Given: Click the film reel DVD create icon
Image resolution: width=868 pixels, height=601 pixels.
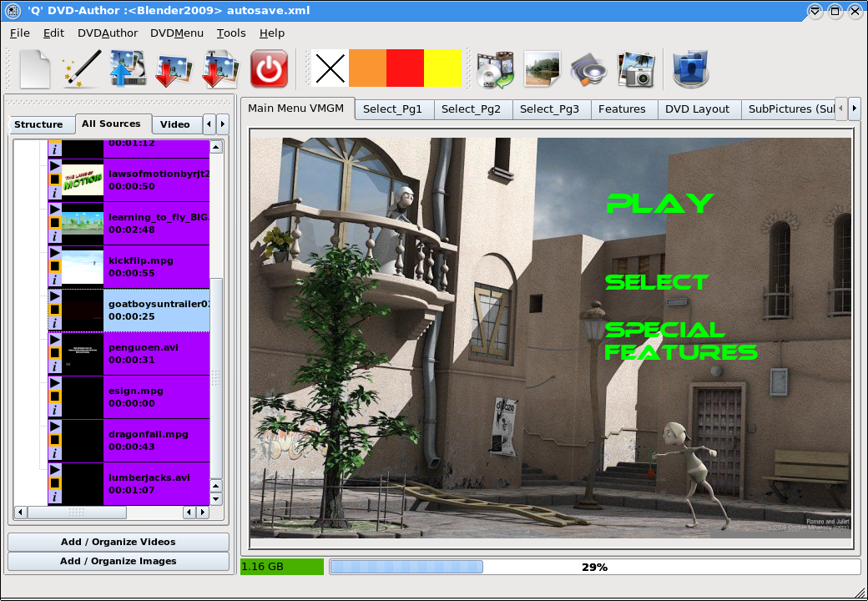Looking at the screenshot, I should [495, 69].
